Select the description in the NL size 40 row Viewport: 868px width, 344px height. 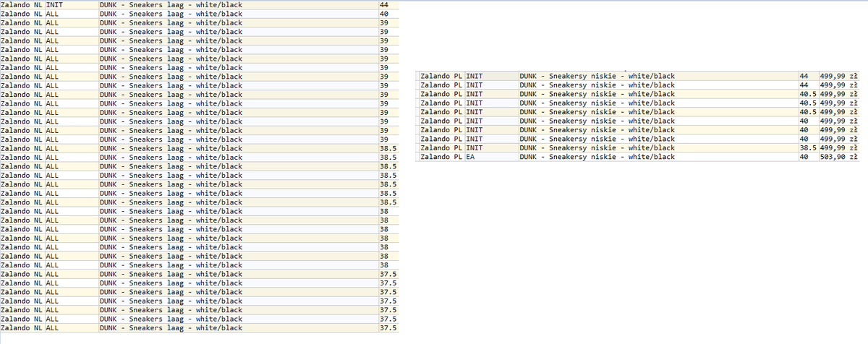pos(238,14)
